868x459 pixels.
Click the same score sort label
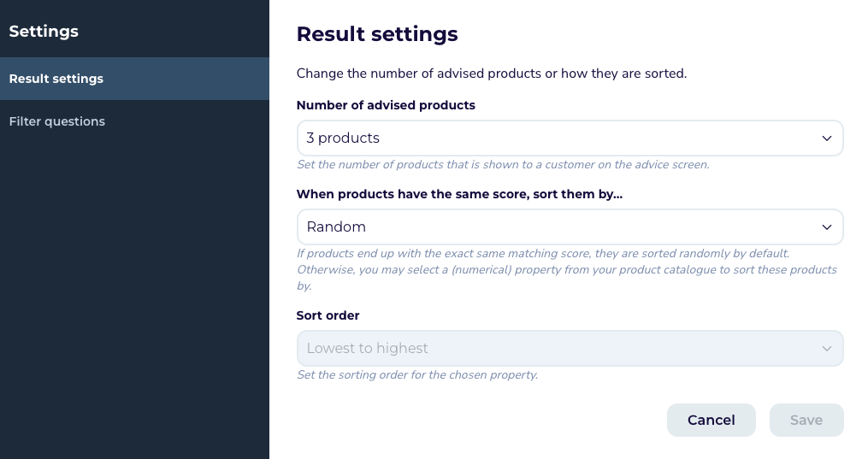tap(459, 194)
